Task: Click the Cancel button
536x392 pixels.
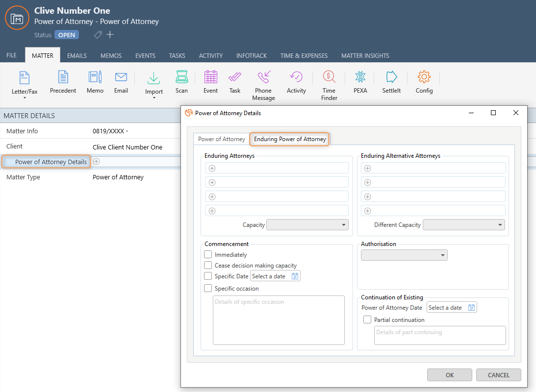Action: point(498,375)
